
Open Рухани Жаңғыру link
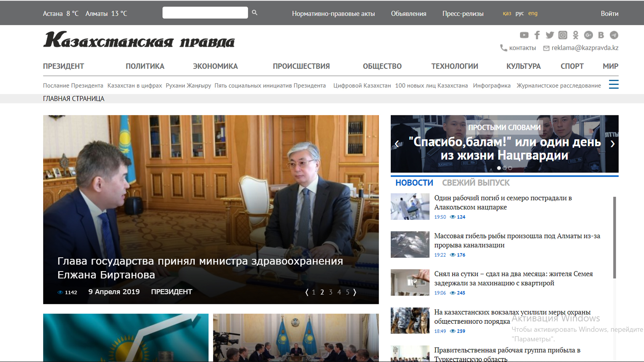[x=188, y=86]
